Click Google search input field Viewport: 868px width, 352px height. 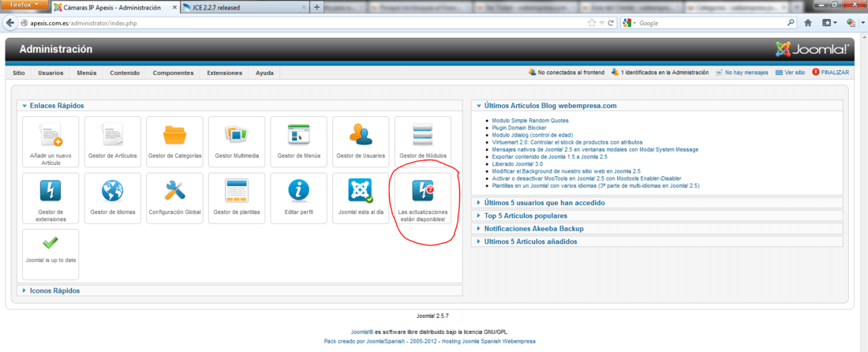pyautogui.click(x=711, y=23)
